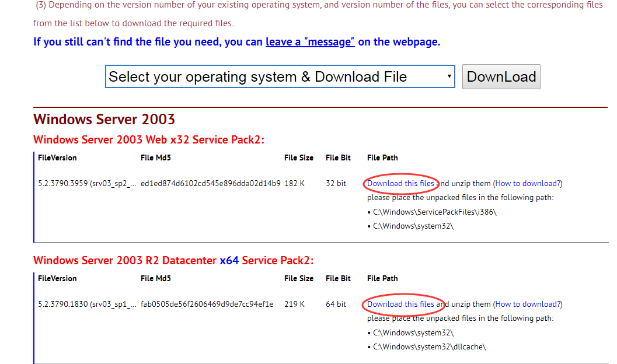The height and width of the screenshot is (364, 617).
Task: Open "How to download?" in R2 Datacenter section
Action: tap(528, 304)
